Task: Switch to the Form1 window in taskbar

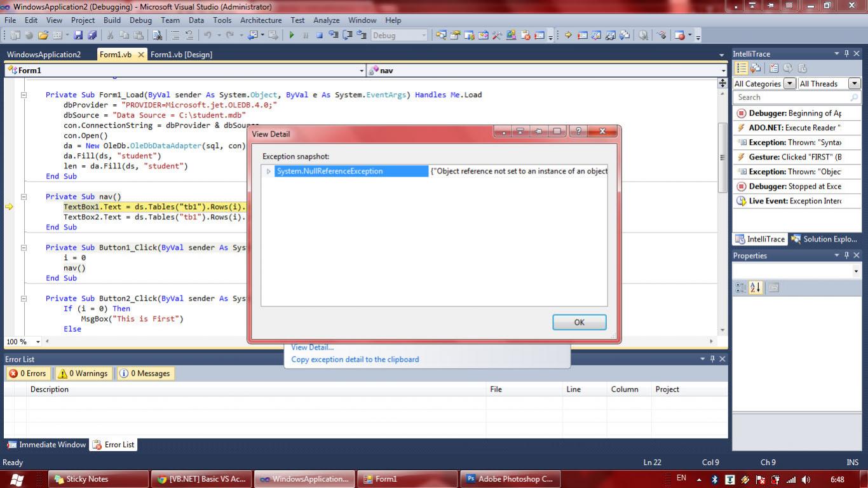Action: tap(407, 479)
